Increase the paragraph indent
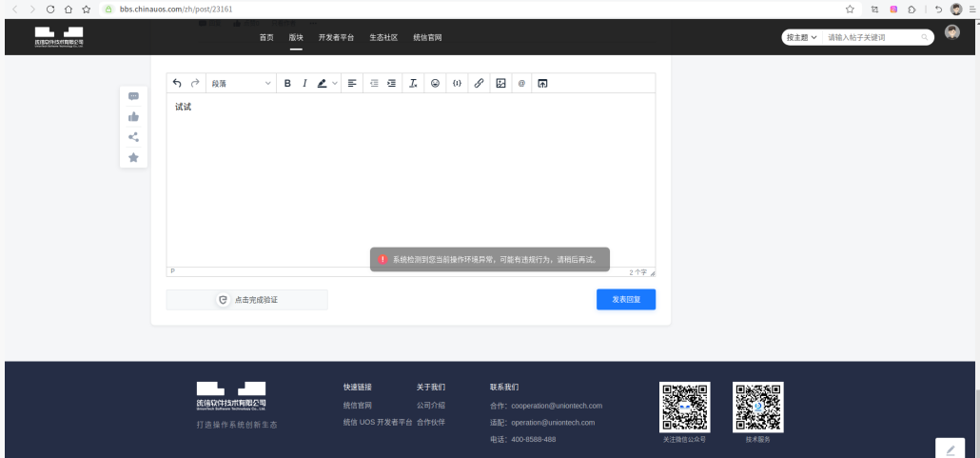Viewport: 980px width, 458px height. pos(391,83)
